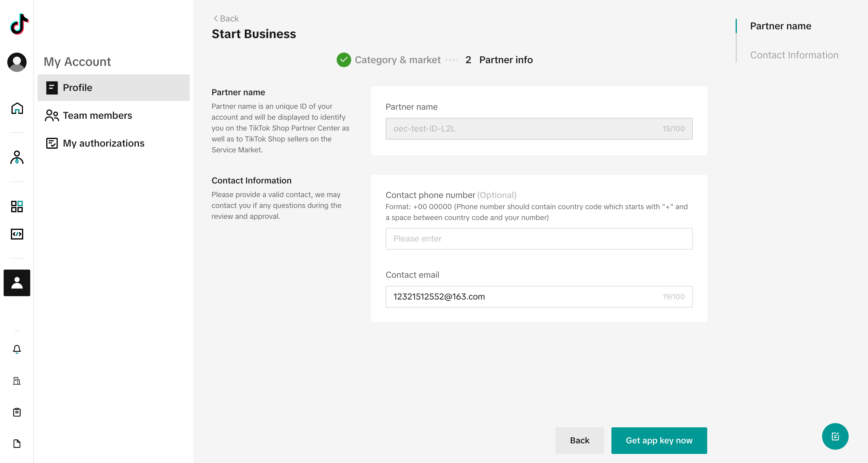Select Profile in My Account menu
Screen dimensions: 868x463
[114, 88]
